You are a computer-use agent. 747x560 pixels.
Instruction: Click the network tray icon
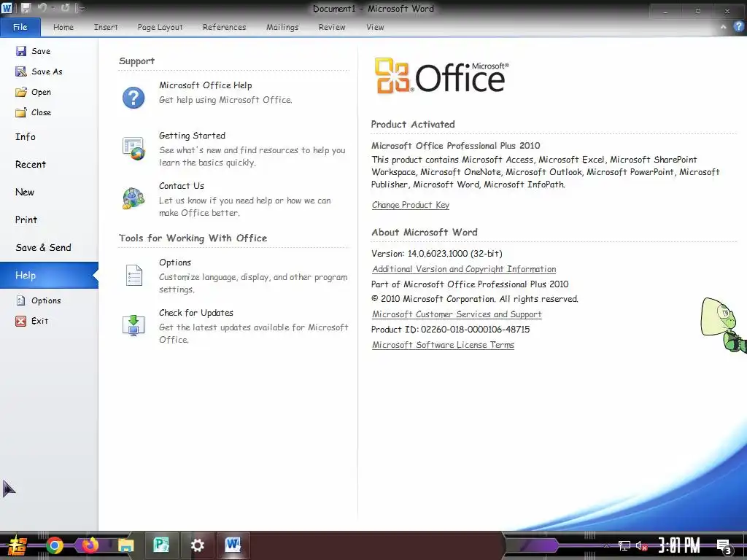coord(624,545)
